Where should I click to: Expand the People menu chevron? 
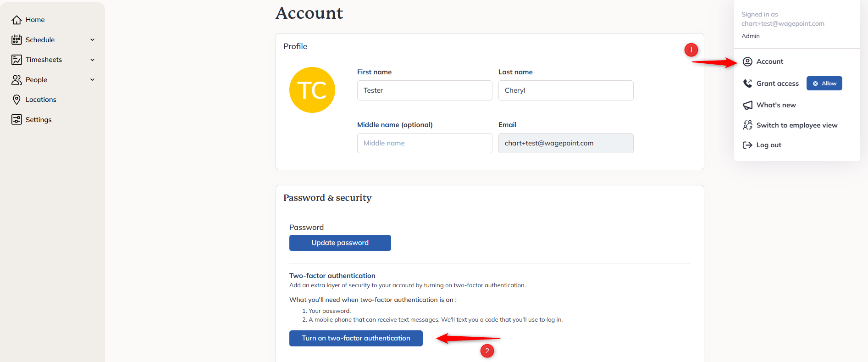[92, 80]
